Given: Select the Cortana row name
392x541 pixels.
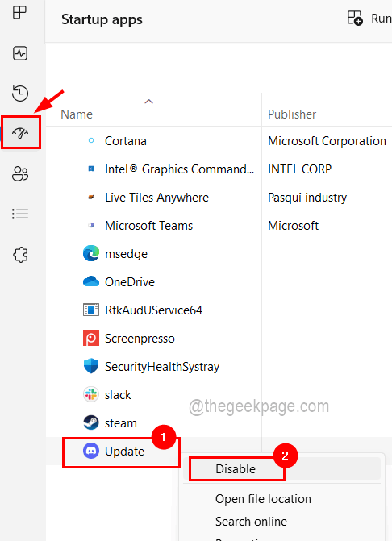Looking at the screenshot, I should [126, 141].
